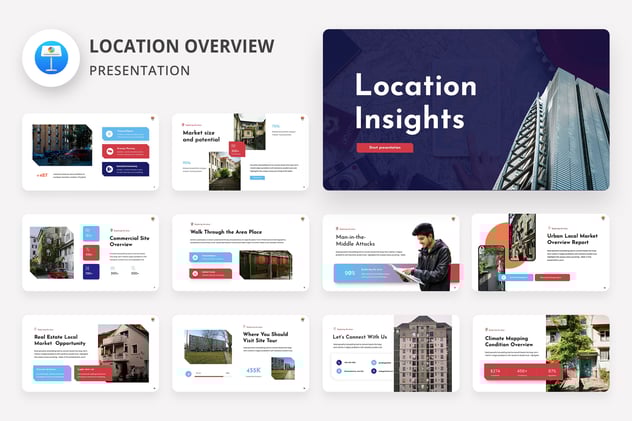Select Climate Mapping Condition Overview slide

tap(540, 353)
